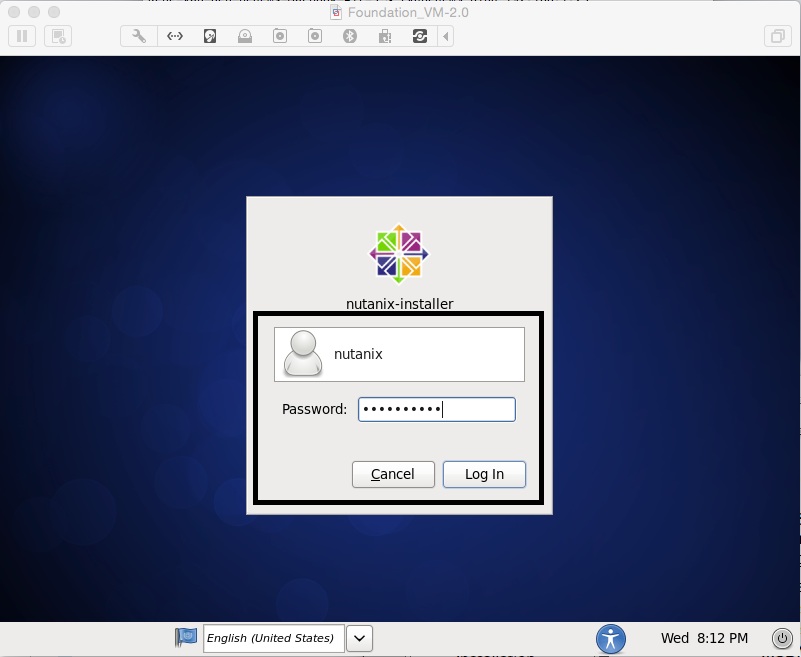Click the snapshot icon in toolbar
801x657 pixels.
(x=58, y=37)
